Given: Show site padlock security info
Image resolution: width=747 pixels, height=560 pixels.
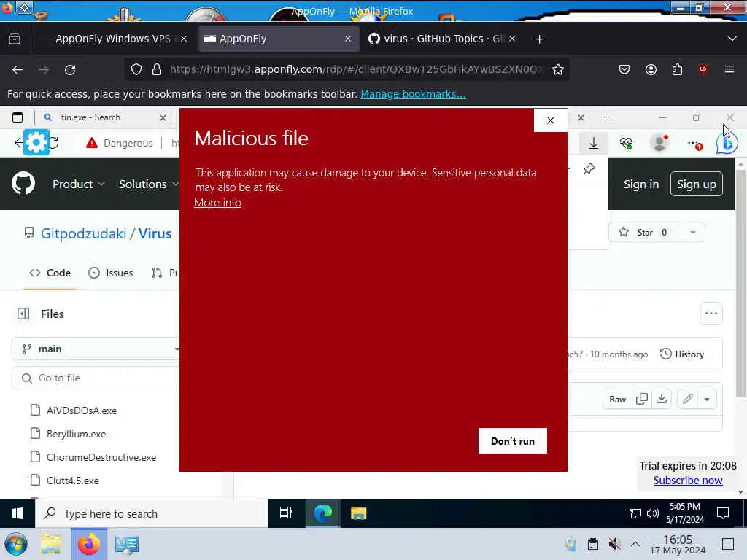Looking at the screenshot, I should pyautogui.click(x=157, y=69).
